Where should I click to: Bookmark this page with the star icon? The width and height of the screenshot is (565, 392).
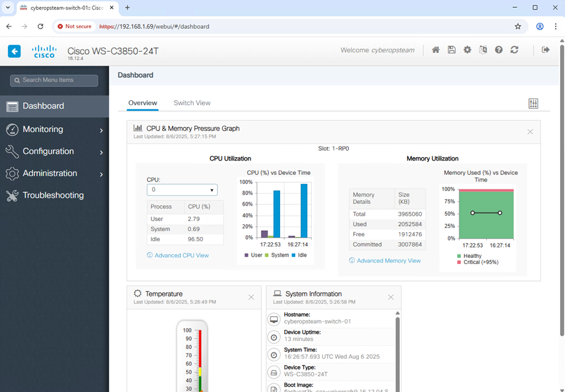tap(518, 26)
